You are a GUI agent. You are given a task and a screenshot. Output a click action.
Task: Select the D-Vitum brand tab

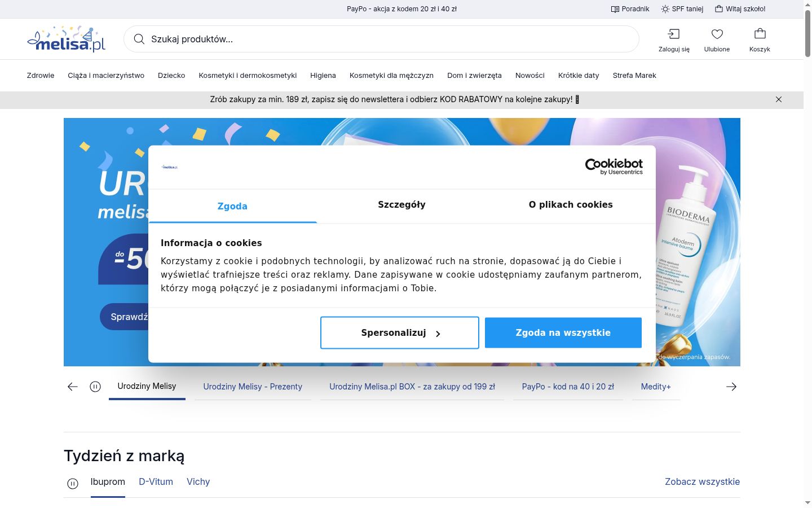coord(156,482)
